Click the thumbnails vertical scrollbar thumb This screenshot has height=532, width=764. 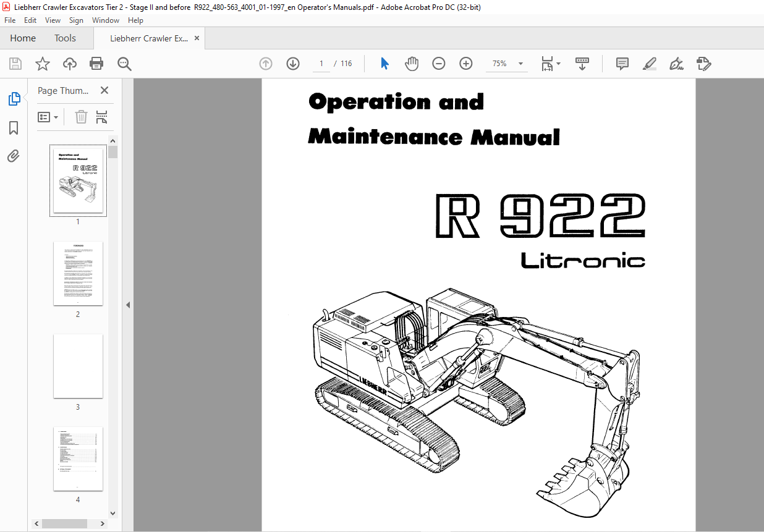[x=112, y=152]
